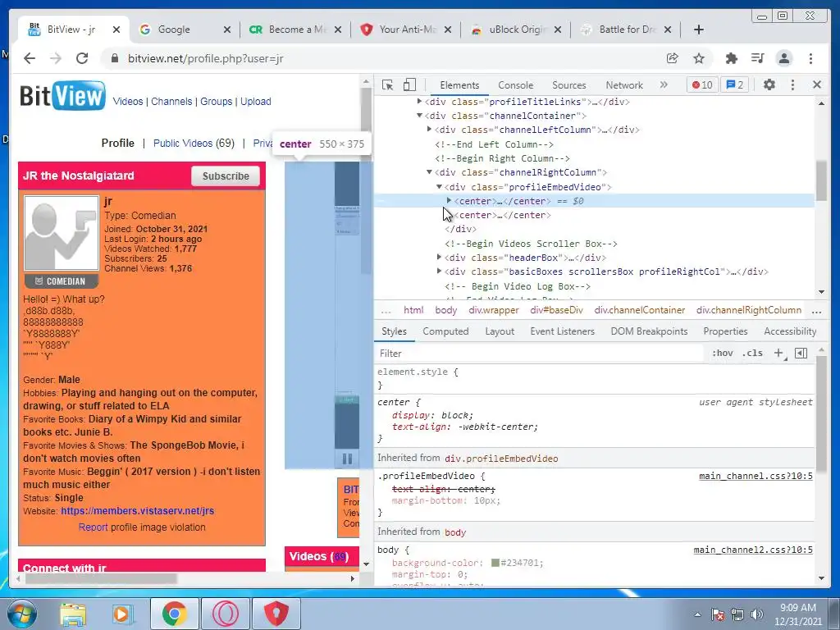The height and width of the screenshot is (630, 840).
Task: Activate the DevTools element inspector picker
Action: pos(387,84)
